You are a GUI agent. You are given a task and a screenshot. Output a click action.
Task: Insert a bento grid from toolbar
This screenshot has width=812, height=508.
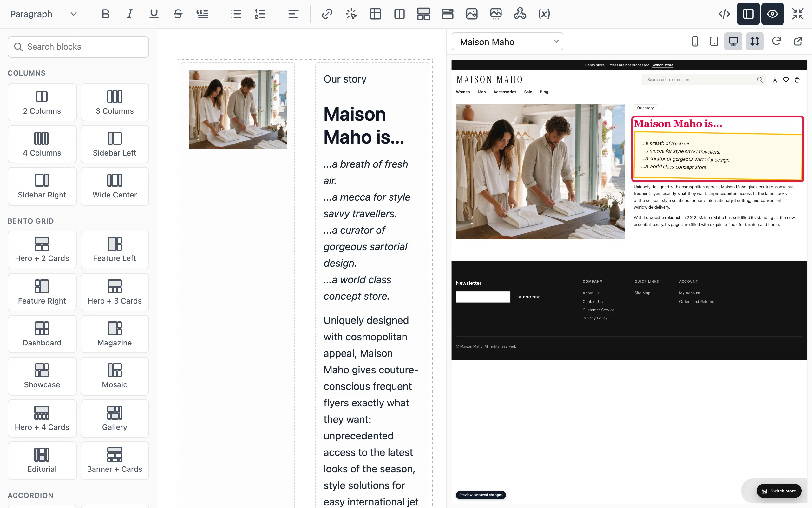coord(423,14)
